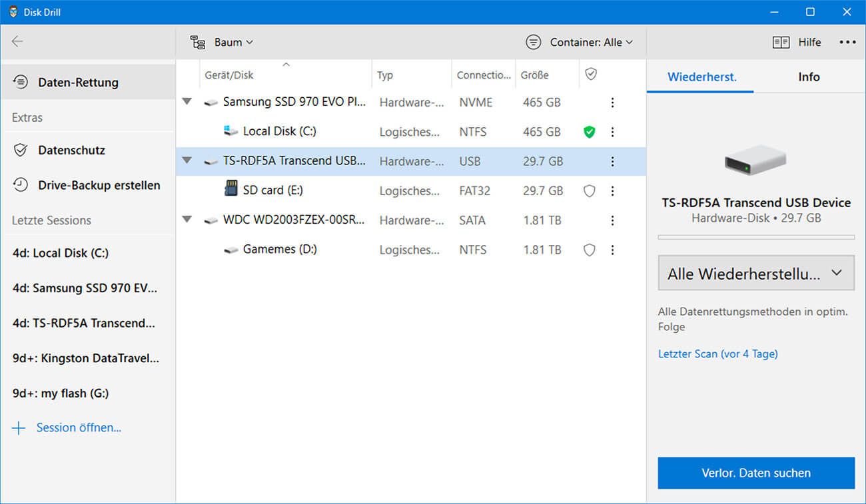Select the Gamemes (D:) row
The height and width of the screenshot is (504, 866).
point(411,250)
